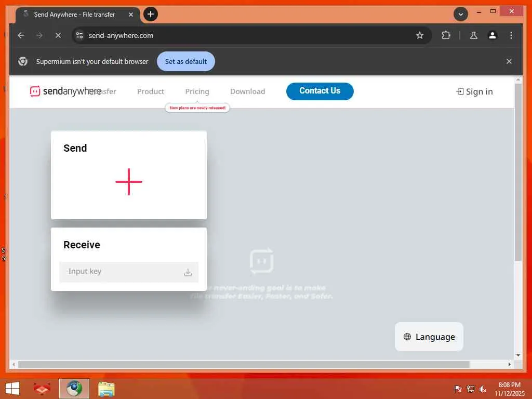Open the Action Center flag icon
The width and height of the screenshot is (532, 399).
[458, 389]
